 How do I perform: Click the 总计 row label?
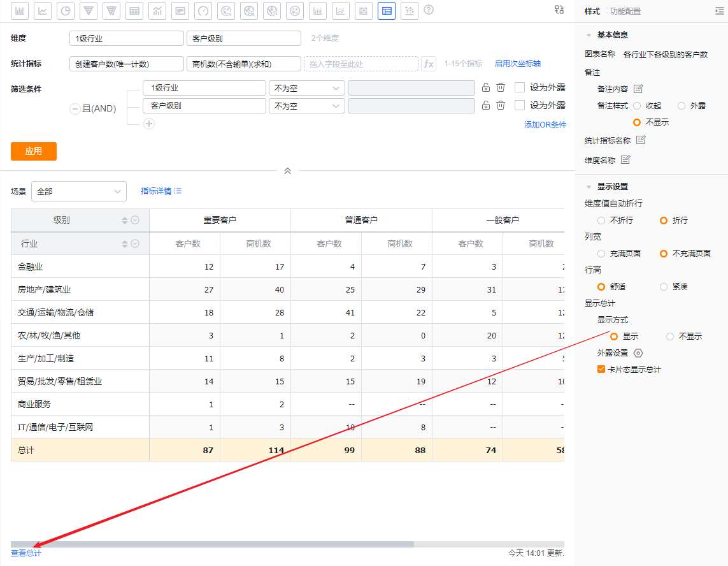click(x=26, y=450)
